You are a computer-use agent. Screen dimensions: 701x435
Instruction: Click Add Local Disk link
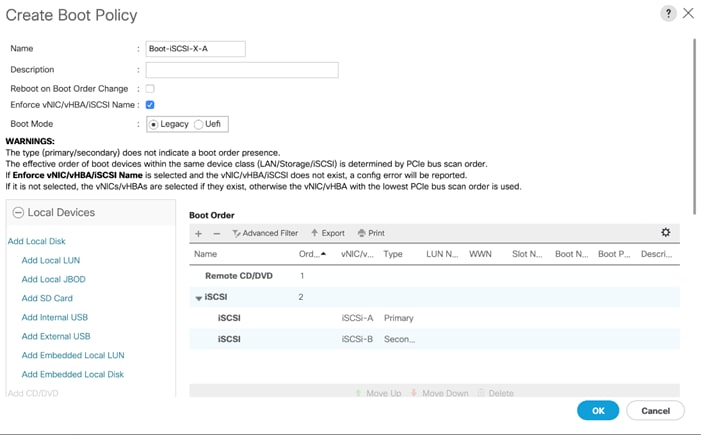(x=37, y=241)
